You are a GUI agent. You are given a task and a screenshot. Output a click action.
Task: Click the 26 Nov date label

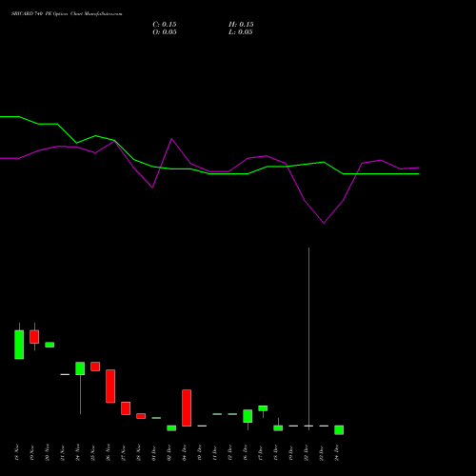pos(109,452)
